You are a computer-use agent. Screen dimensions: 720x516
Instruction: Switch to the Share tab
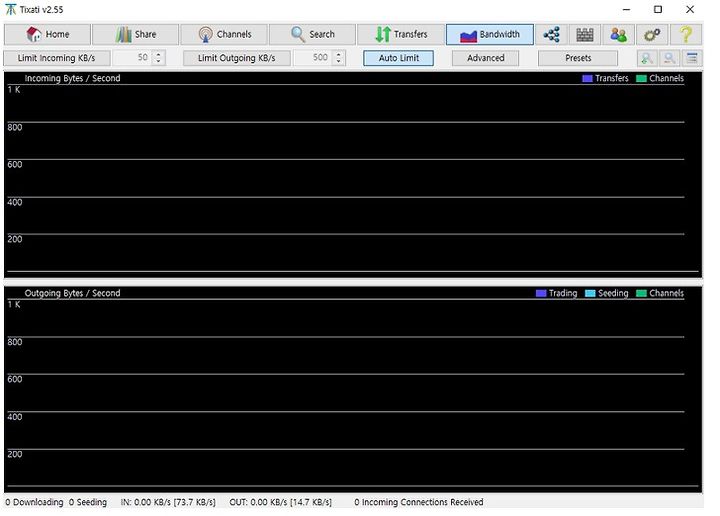(x=135, y=34)
